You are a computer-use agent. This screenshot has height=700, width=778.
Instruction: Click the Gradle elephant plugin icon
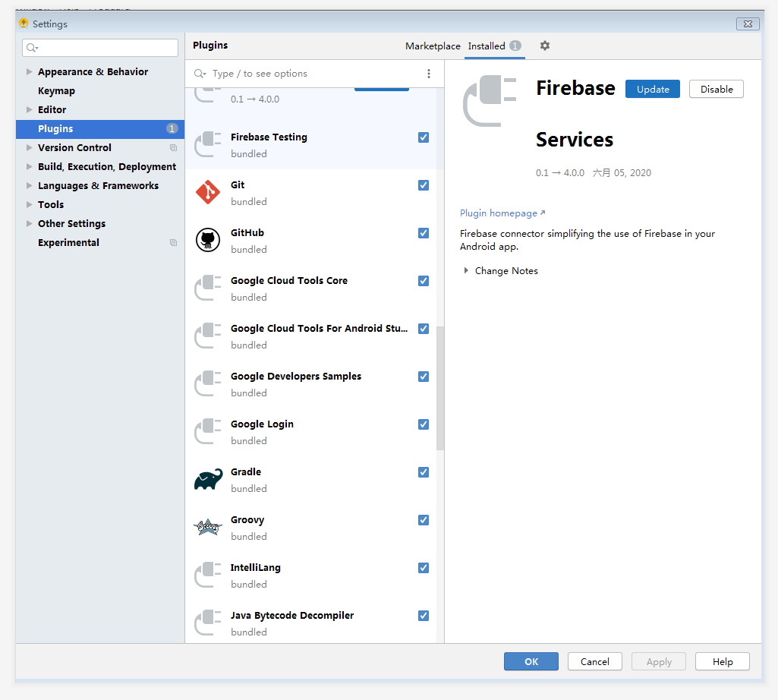[208, 480]
